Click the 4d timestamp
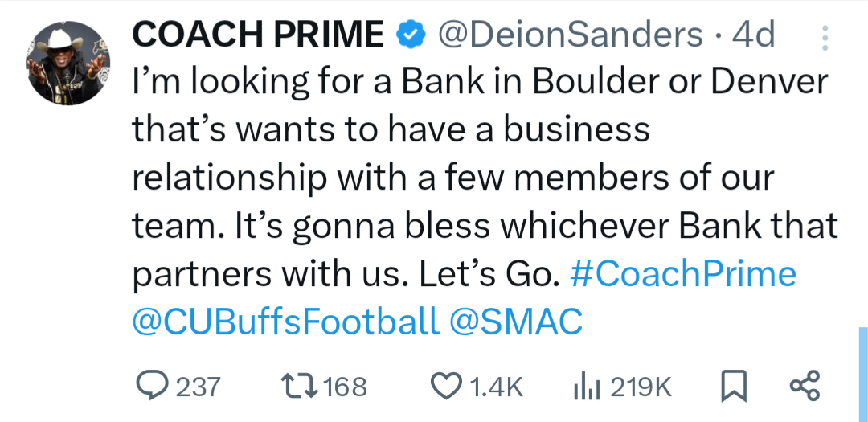 [x=752, y=35]
